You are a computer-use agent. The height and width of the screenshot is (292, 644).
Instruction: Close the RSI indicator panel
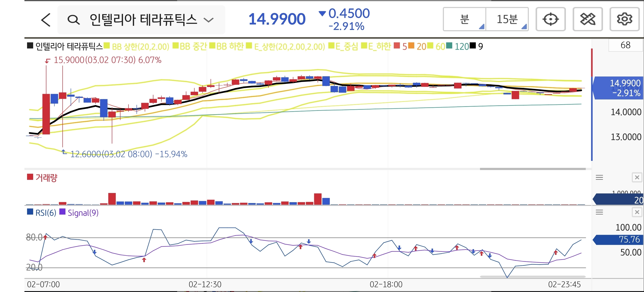pyautogui.click(x=637, y=212)
